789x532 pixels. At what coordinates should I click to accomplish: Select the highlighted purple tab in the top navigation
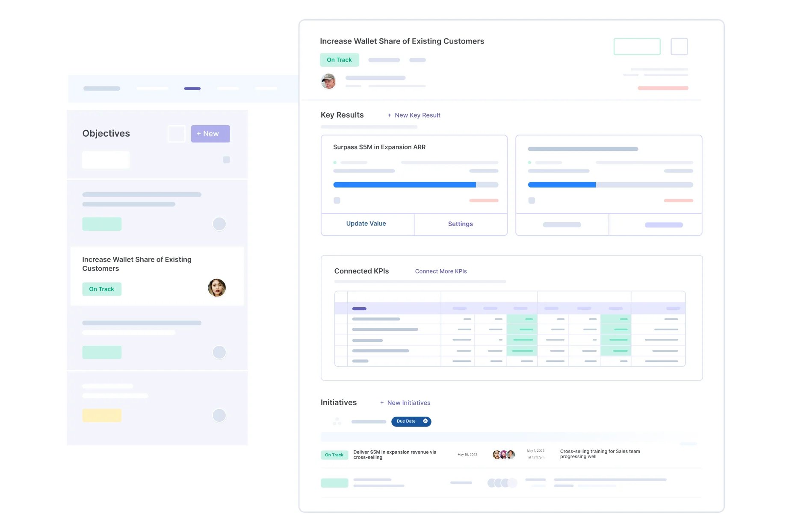coord(192,88)
